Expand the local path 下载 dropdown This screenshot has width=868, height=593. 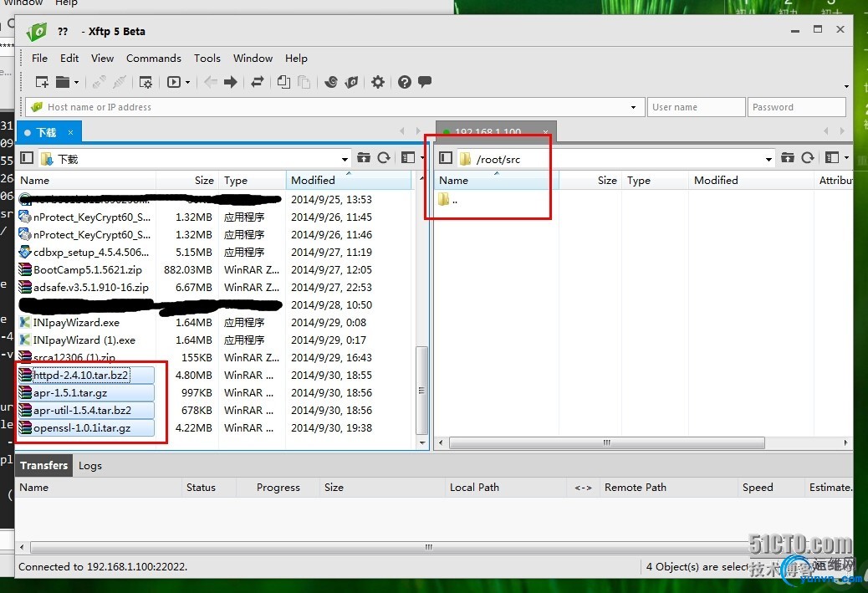tap(345, 160)
